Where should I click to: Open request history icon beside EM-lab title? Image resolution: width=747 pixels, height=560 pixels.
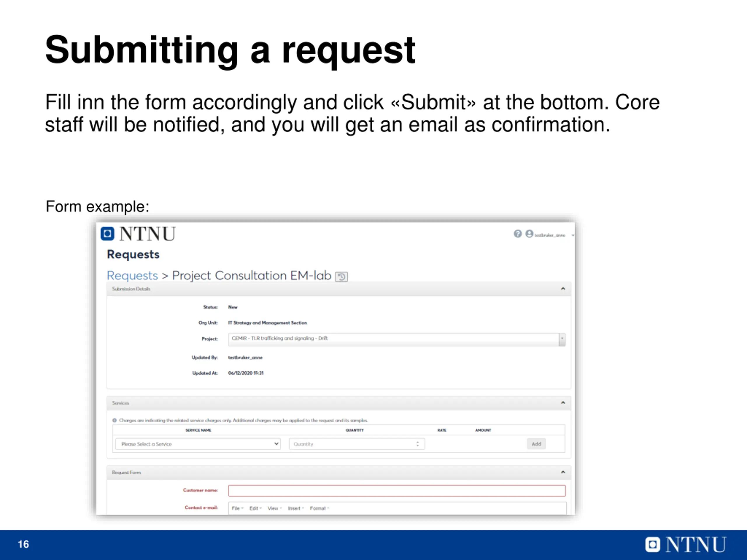341,277
